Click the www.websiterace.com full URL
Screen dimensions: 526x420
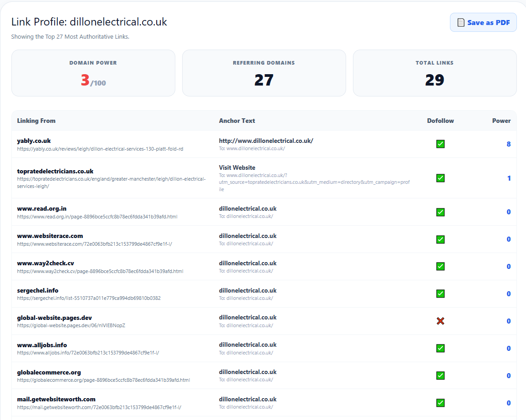(95, 244)
